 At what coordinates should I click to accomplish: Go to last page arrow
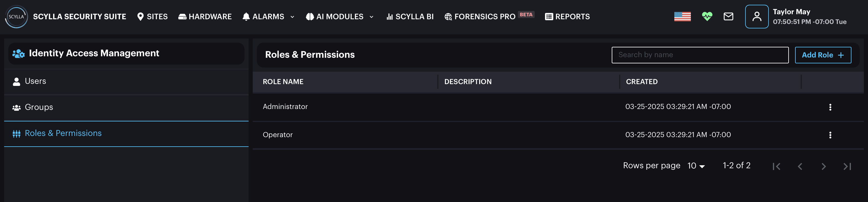coord(847,166)
